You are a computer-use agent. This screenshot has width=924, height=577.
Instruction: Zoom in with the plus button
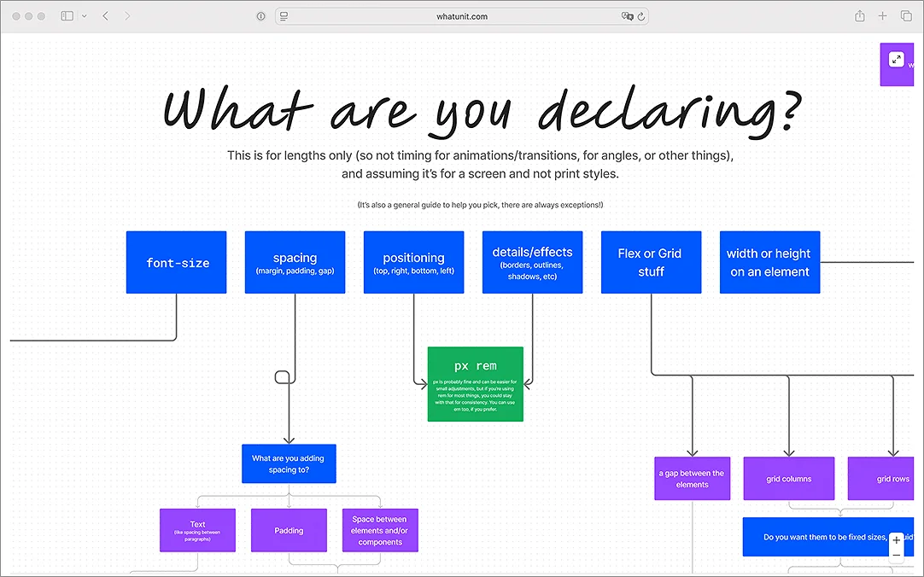click(x=897, y=540)
